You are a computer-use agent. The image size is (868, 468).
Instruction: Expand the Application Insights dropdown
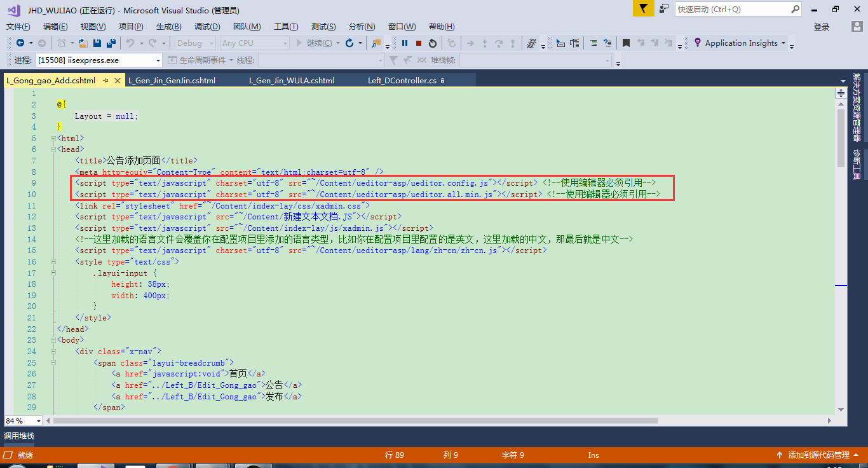pyautogui.click(x=783, y=43)
